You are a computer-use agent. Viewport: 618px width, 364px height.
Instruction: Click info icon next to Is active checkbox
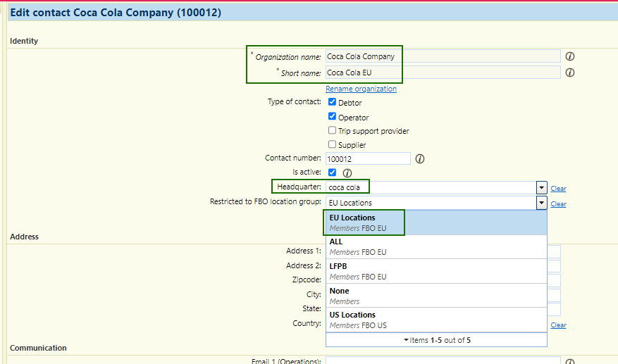(x=347, y=173)
